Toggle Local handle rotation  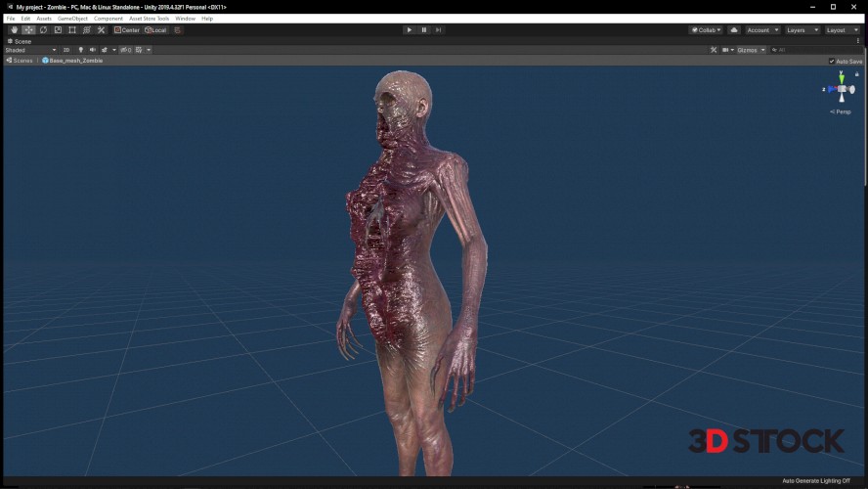point(155,30)
